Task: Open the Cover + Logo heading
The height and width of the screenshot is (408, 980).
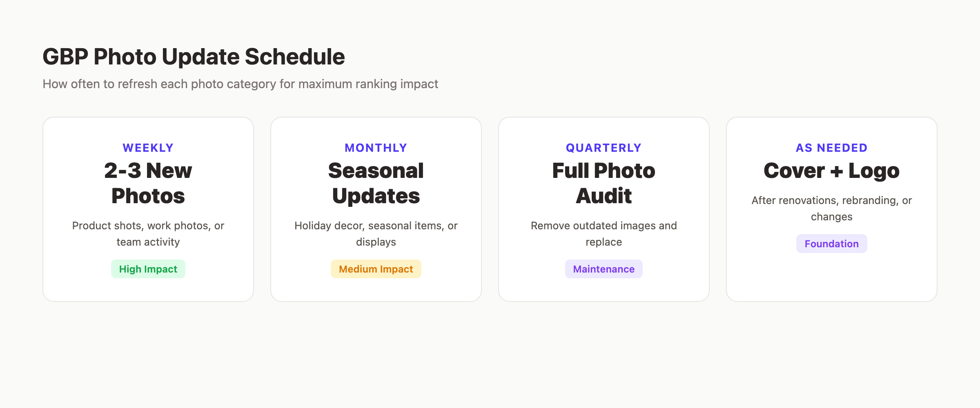Action: pos(831,171)
